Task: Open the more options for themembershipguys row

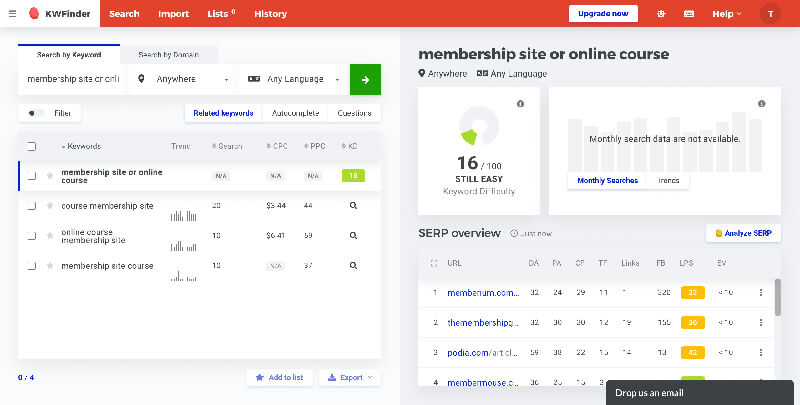Action: pyautogui.click(x=761, y=322)
